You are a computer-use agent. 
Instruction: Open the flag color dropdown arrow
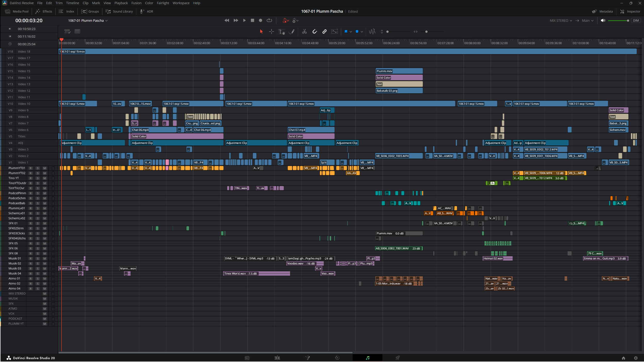(x=351, y=32)
